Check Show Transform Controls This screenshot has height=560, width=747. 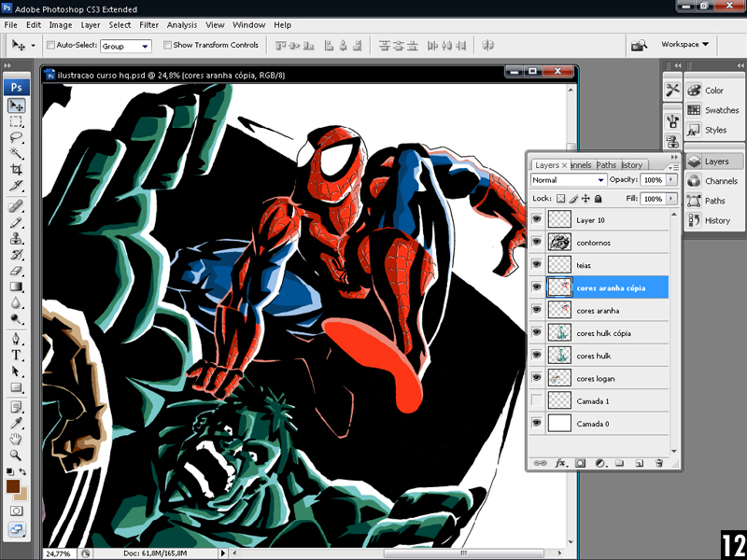click(x=168, y=45)
